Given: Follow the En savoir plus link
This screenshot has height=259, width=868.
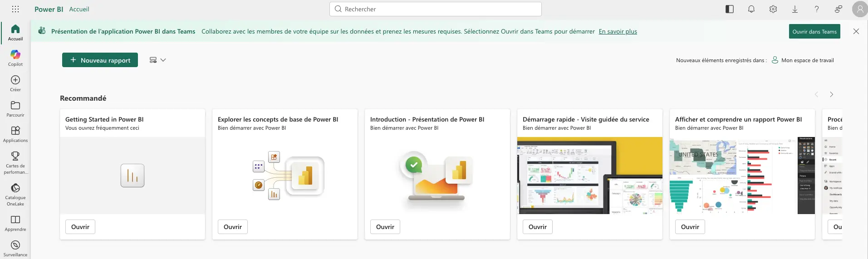Looking at the screenshot, I should [618, 31].
